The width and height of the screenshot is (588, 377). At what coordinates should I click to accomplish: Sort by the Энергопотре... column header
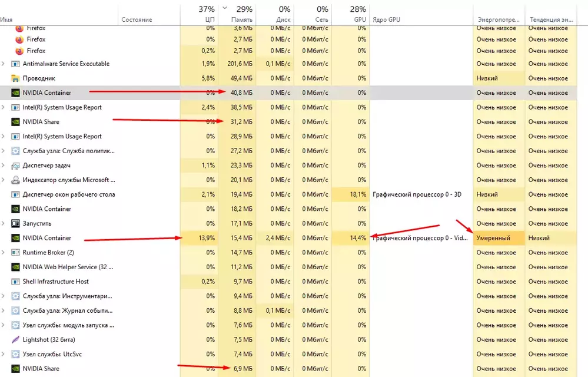(x=499, y=15)
